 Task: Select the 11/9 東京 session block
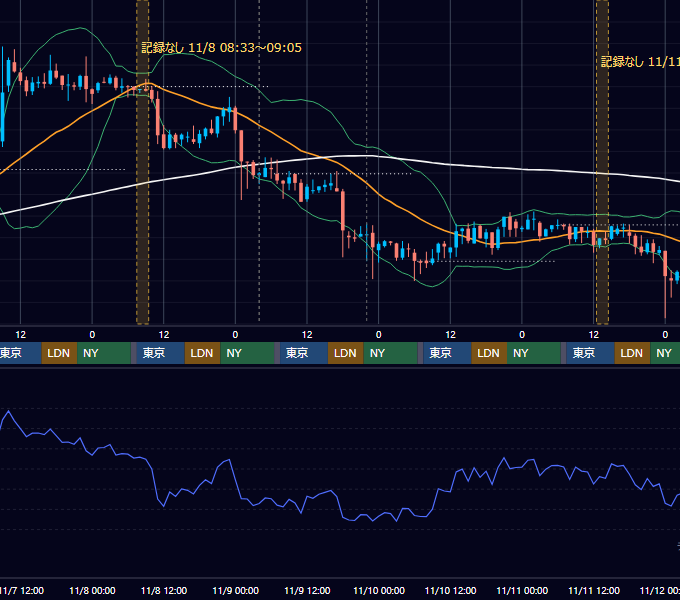coord(304,353)
